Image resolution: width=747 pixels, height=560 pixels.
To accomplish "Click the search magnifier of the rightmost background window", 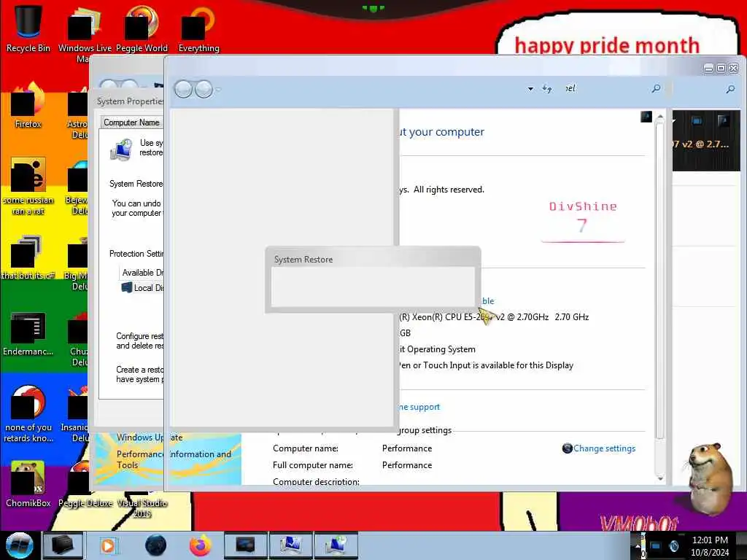I will (x=730, y=88).
